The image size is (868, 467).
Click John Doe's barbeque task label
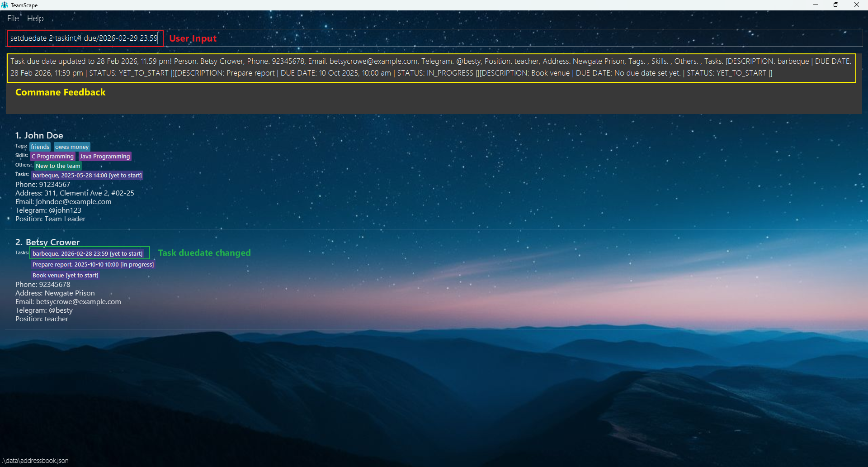tap(87, 176)
